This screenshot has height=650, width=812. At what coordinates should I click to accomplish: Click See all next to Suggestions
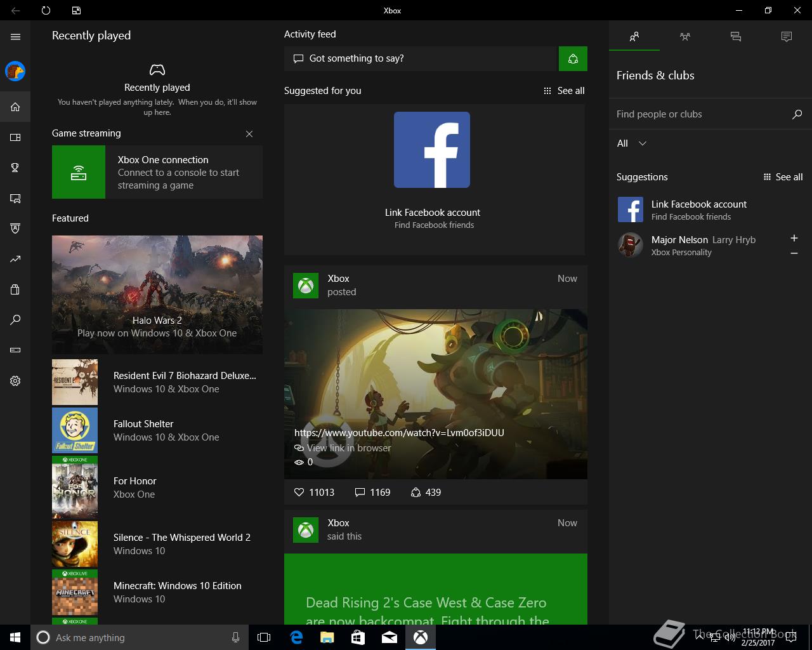[x=783, y=177]
